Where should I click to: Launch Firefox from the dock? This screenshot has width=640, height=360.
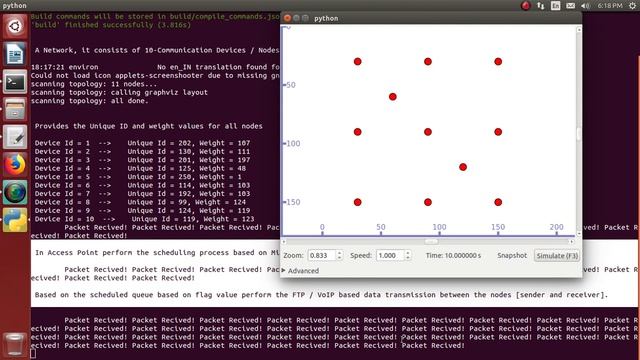pos(15,165)
